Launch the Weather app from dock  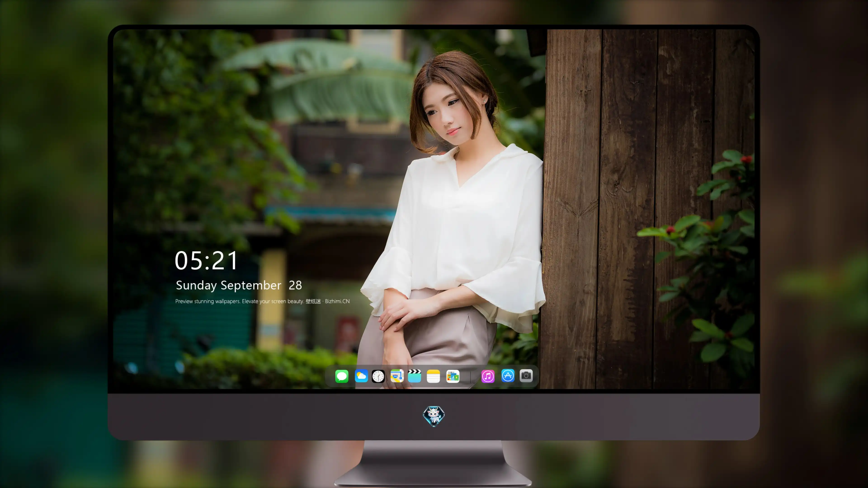(x=361, y=376)
